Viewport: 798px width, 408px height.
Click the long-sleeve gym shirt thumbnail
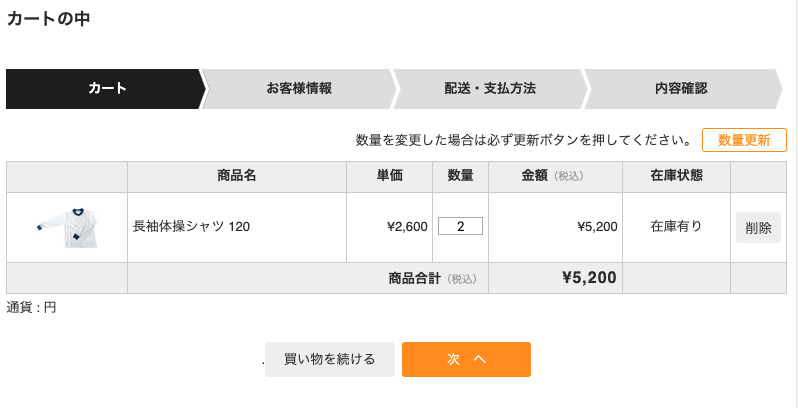pyautogui.click(x=67, y=226)
